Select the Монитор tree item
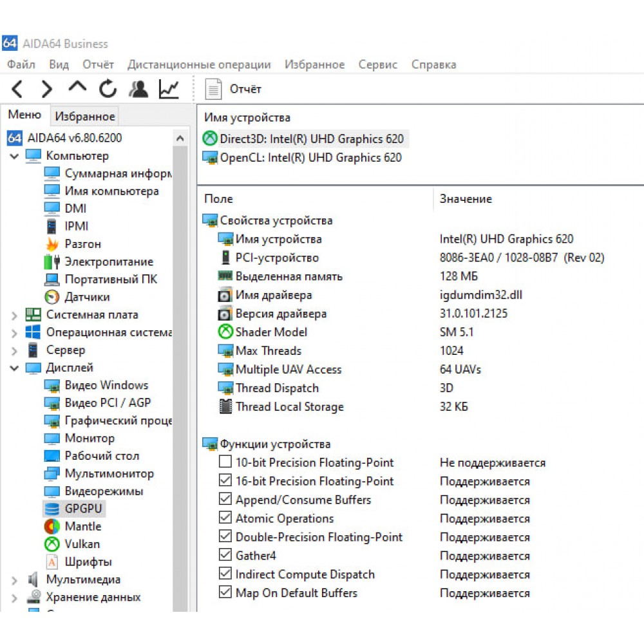 click(x=90, y=438)
